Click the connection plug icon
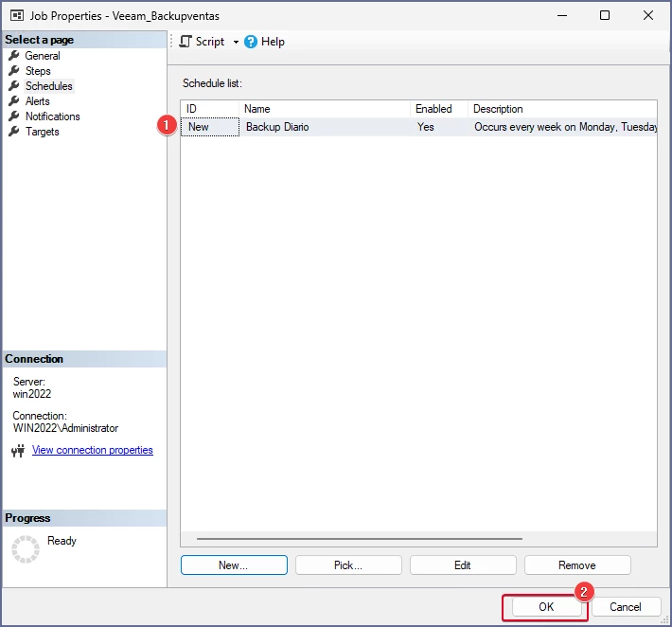This screenshot has height=627, width=672. [x=18, y=451]
